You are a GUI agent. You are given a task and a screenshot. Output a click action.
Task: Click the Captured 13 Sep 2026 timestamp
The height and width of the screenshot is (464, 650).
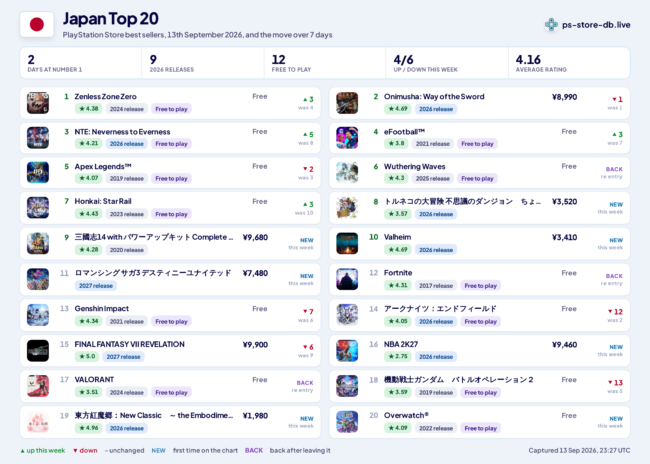579,451
